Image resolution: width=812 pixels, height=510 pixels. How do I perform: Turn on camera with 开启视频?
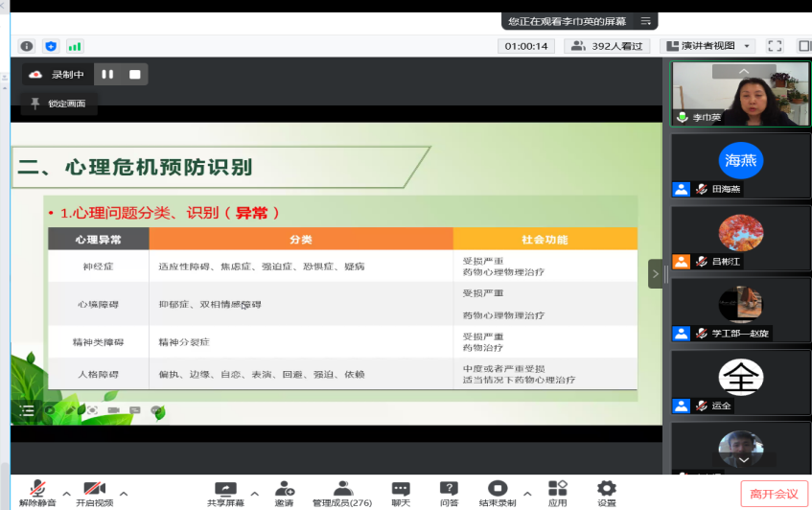click(94, 494)
